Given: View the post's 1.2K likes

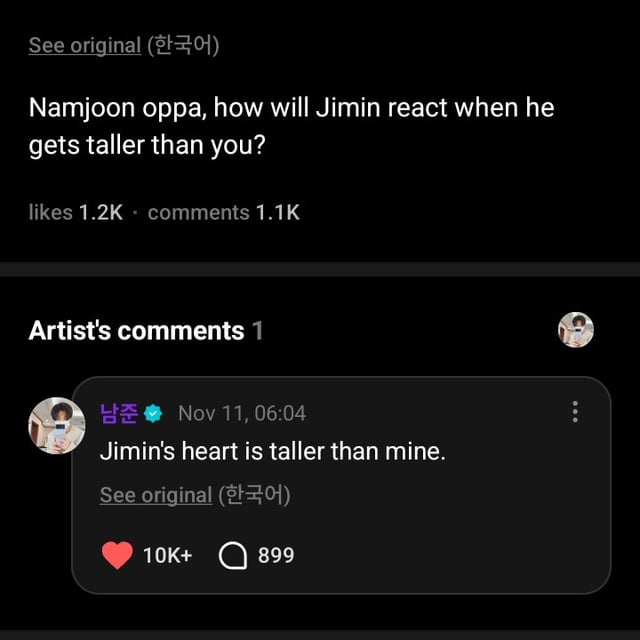Looking at the screenshot, I should click(x=76, y=212).
